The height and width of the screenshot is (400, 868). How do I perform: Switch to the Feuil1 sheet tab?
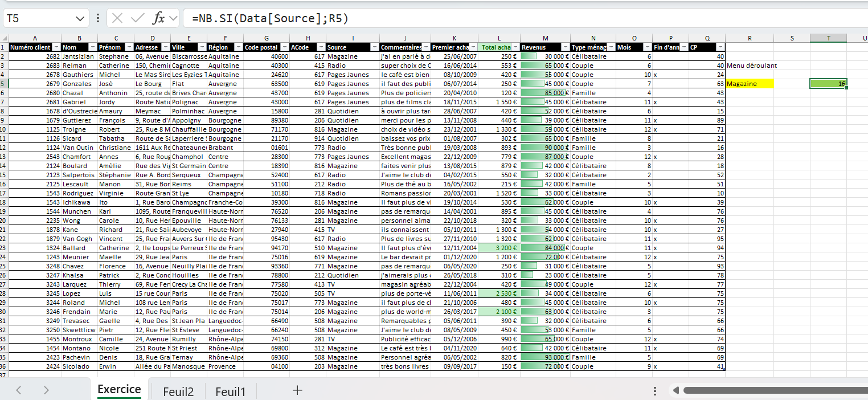click(230, 391)
